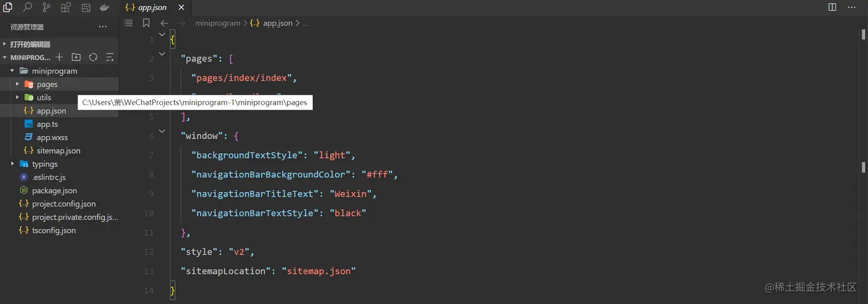The height and width of the screenshot is (304, 868).
Task: Refresh the explorer file tree
Action: tap(93, 57)
